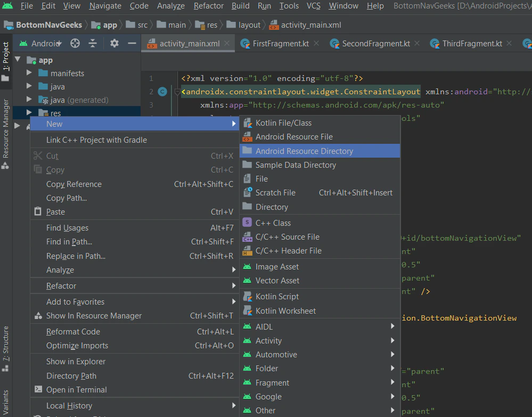Click the locate target icon in Project panel
The image size is (532, 417).
pyautogui.click(x=75, y=44)
